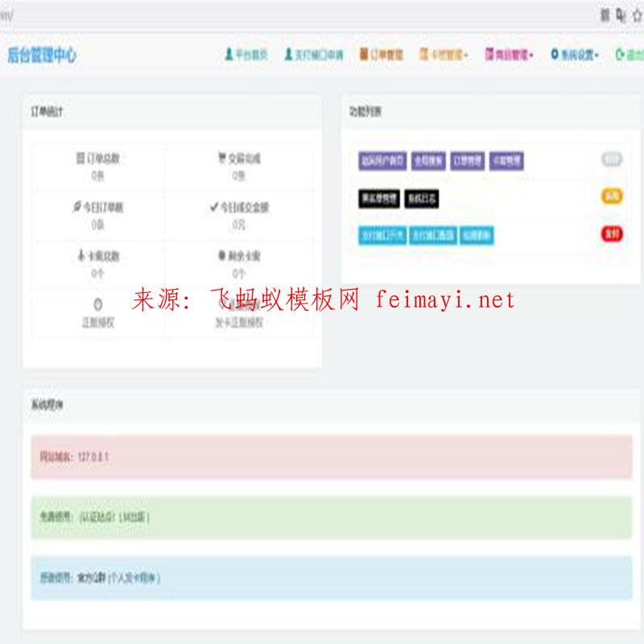Viewport: 644px width, 644px height.
Task: Expand the 卡密管理 dropdown menu
Action: (444, 55)
